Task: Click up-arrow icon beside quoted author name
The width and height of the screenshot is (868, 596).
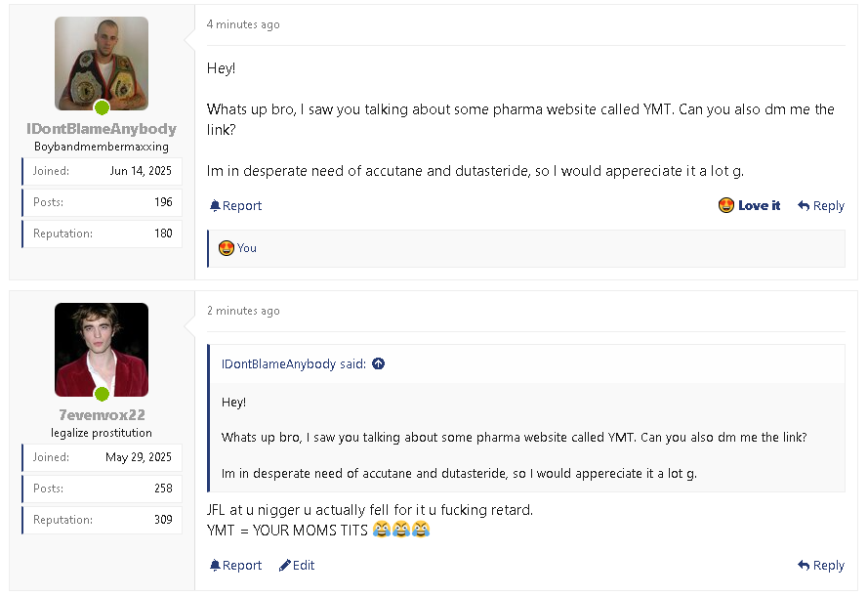Action: [x=379, y=364]
